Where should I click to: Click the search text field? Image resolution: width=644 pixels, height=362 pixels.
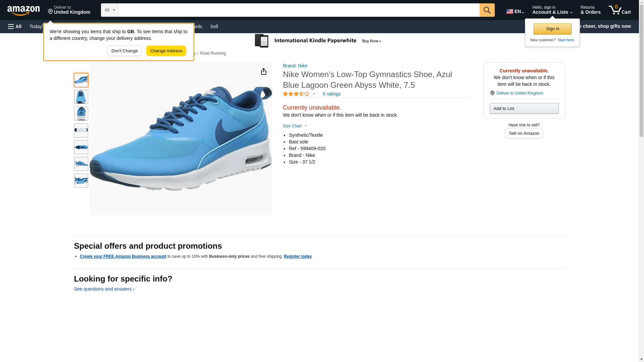point(299,10)
